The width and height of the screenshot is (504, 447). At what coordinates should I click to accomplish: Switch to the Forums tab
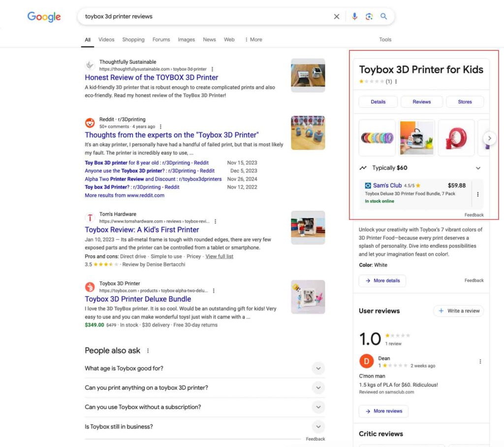(161, 39)
